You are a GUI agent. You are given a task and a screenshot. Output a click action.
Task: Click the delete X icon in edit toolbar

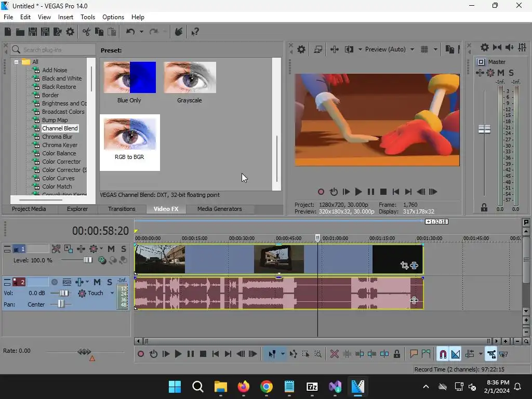334,354
